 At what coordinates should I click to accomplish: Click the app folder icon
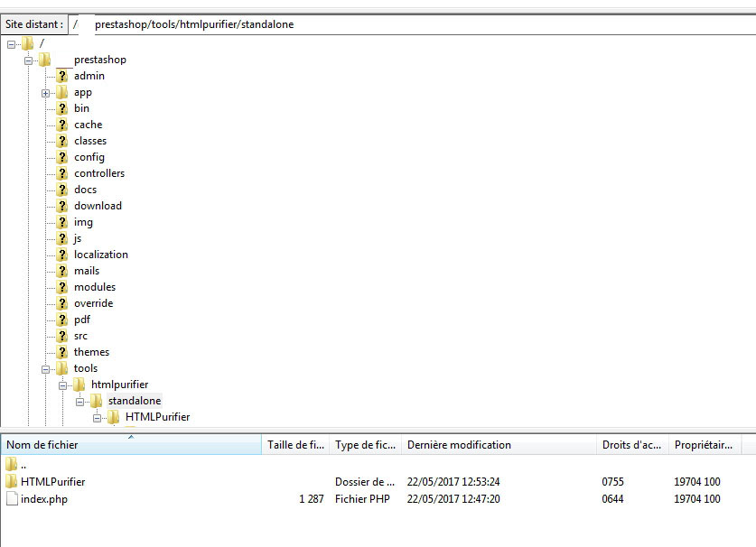pyautogui.click(x=61, y=92)
